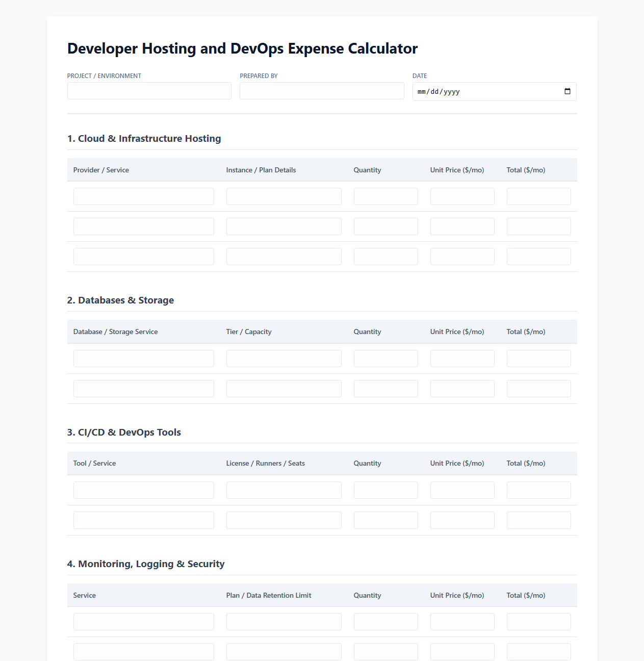The width and height of the screenshot is (644, 661).
Task: Select third-row Quantity field in Cloud Hosting
Action: [x=386, y=257]
